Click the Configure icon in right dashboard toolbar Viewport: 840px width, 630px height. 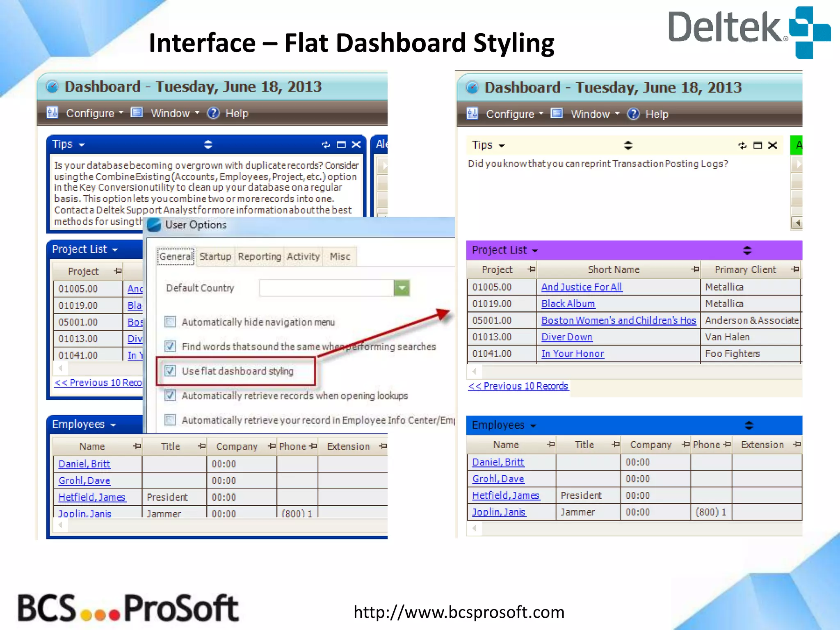(472, 113)
